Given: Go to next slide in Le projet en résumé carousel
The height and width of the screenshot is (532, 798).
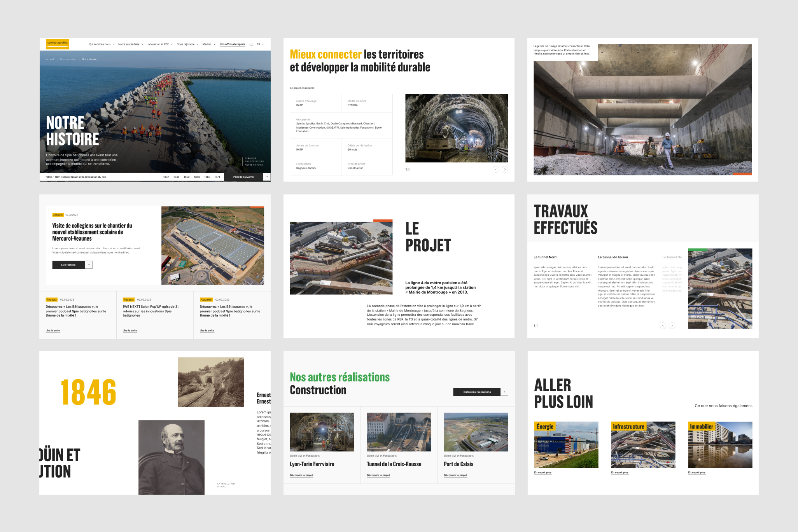Looking at the screenshot, I should pyautogui.click(x=505, y=170).
